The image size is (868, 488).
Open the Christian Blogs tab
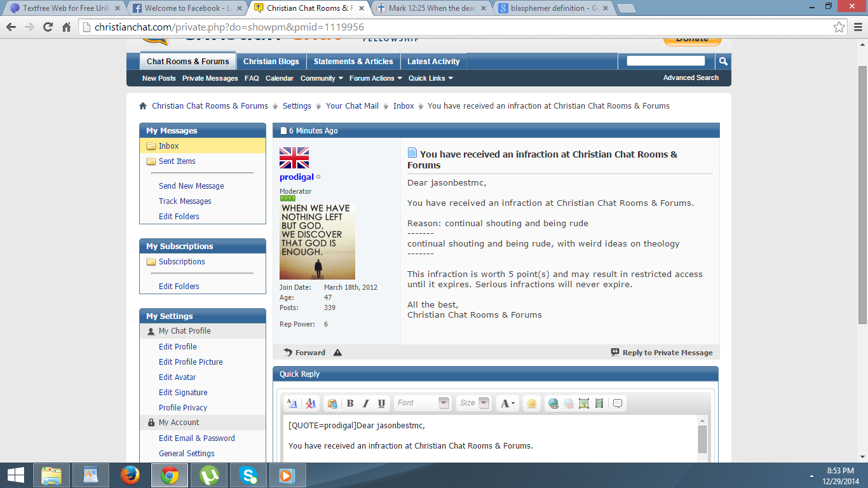click(x=271, y=62)
